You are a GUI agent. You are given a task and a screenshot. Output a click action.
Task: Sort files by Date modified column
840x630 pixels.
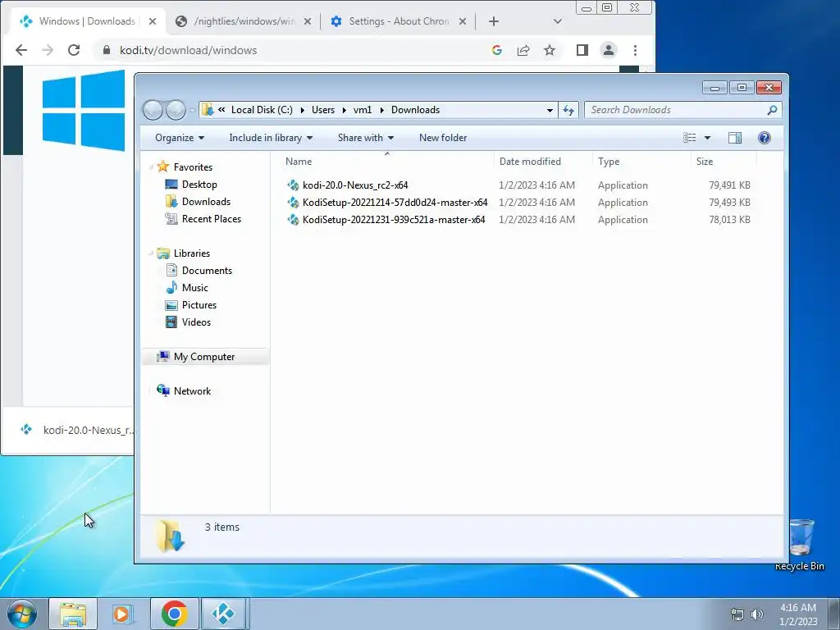[x=543, y=162]
